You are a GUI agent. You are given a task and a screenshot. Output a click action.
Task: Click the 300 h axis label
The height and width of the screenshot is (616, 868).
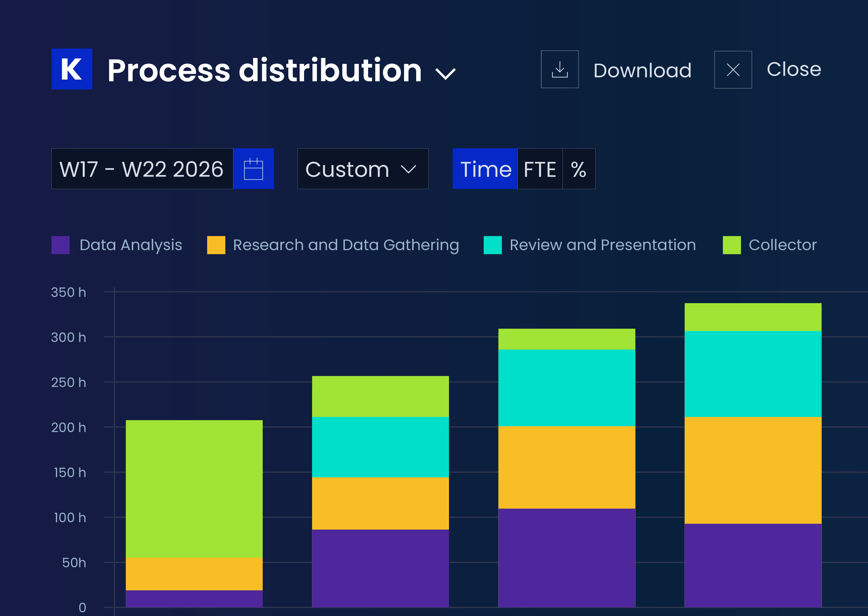[x=69, y=338]
